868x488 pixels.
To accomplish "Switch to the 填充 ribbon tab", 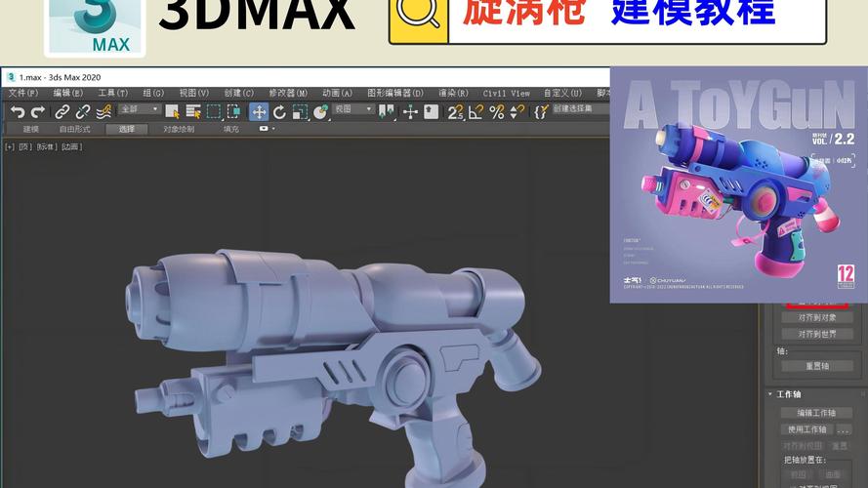I will (x=230, y=129).
